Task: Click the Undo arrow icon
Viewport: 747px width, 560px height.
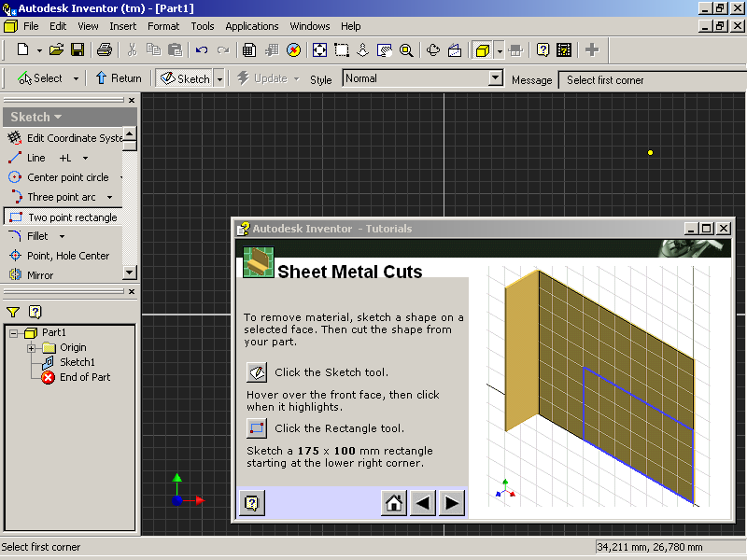Action: 202,50
